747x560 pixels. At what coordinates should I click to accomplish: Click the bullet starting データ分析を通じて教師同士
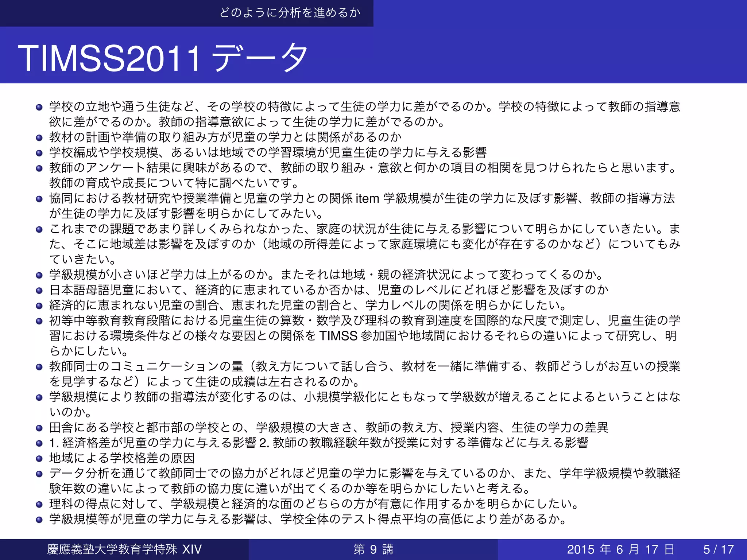pos(365,481)
